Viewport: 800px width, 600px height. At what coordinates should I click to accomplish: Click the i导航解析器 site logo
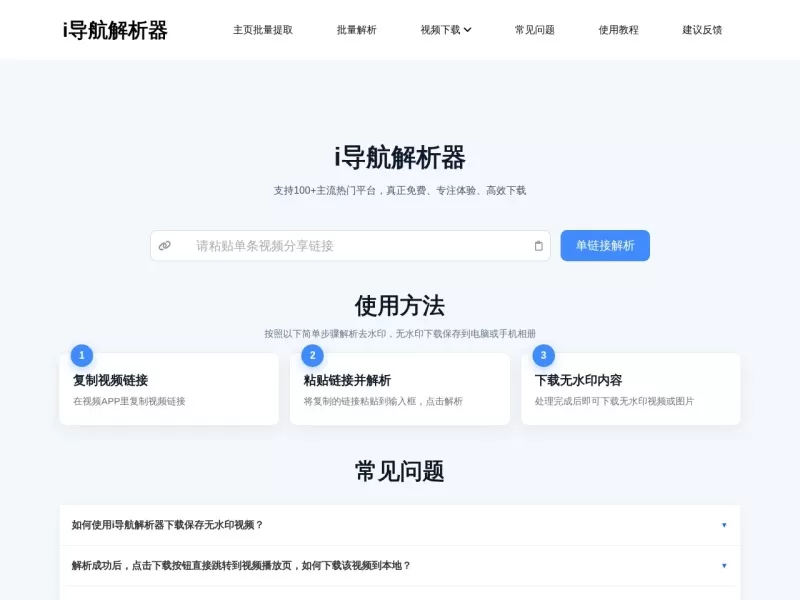coord(115,30)
